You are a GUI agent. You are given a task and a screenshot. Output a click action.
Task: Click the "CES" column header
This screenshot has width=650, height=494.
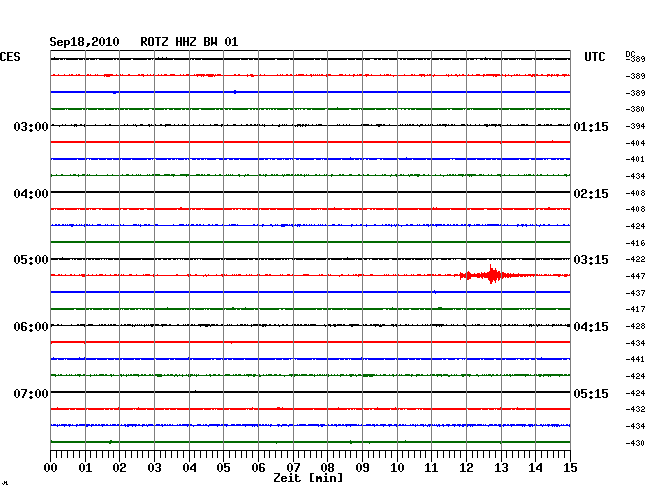10,57
